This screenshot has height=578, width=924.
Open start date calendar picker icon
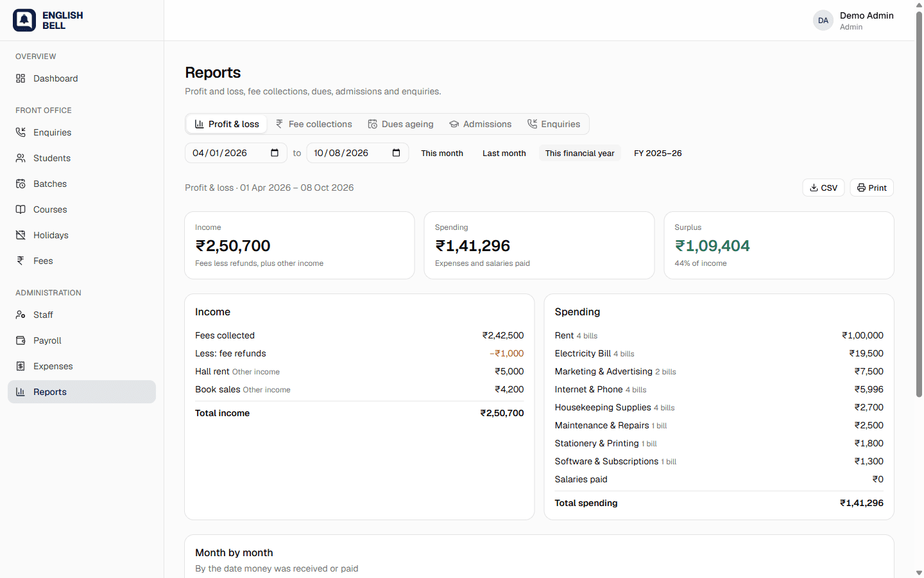coord(275,153)
